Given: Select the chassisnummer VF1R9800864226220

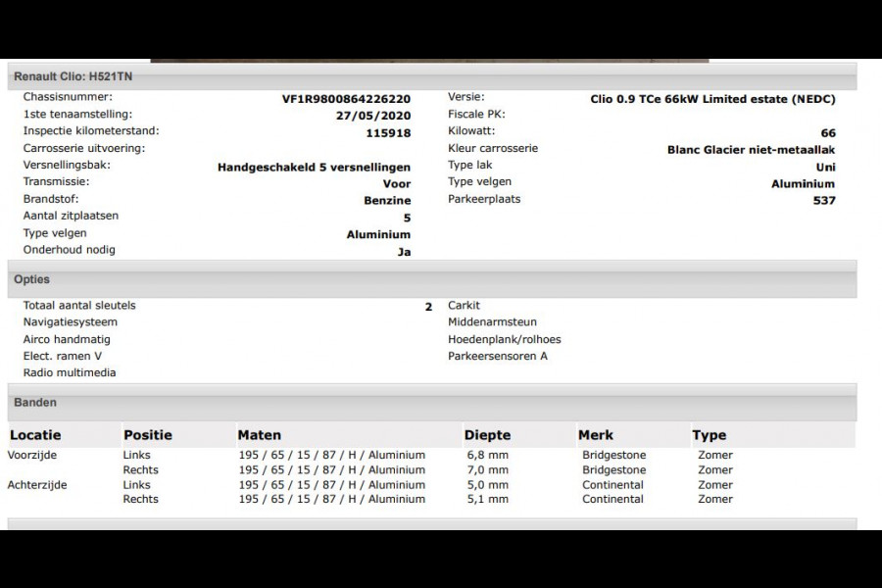Looking at the screenshot, I should [345, 98].
